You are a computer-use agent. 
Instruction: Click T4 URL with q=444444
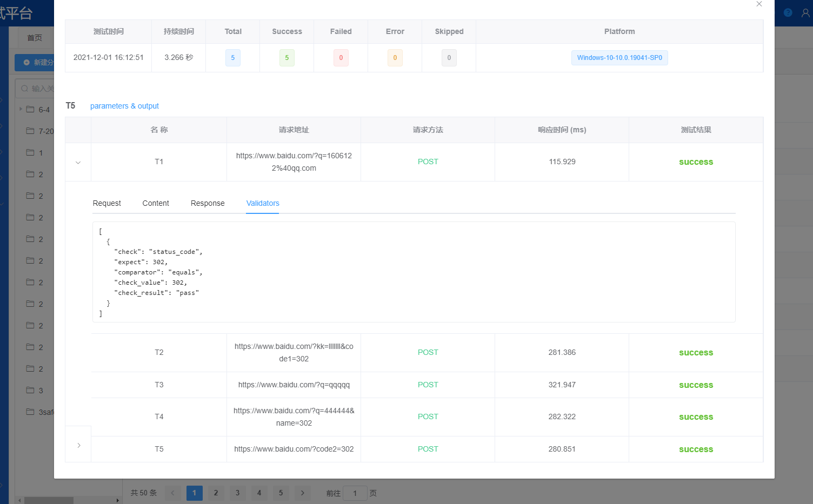[294, 417]
